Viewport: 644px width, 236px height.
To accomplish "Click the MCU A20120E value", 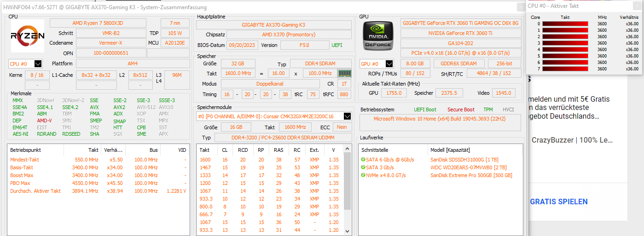I will tap(174, 43).
